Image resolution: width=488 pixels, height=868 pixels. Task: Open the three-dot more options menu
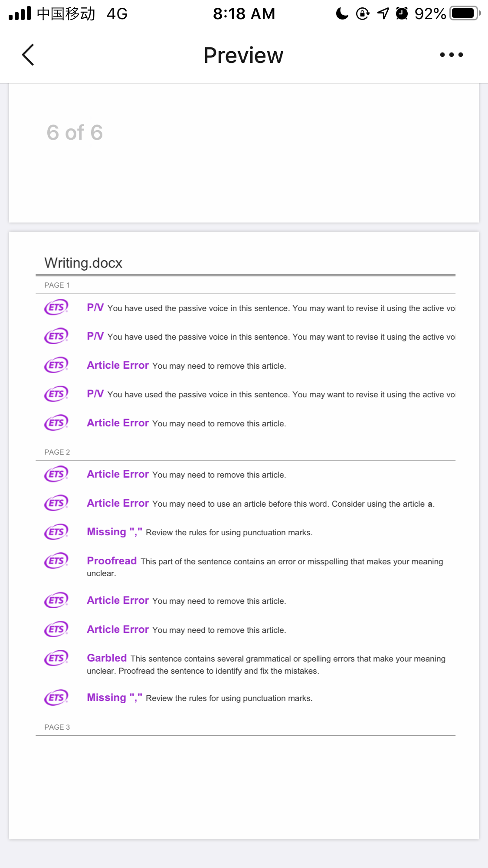click(x=451, y=55)
